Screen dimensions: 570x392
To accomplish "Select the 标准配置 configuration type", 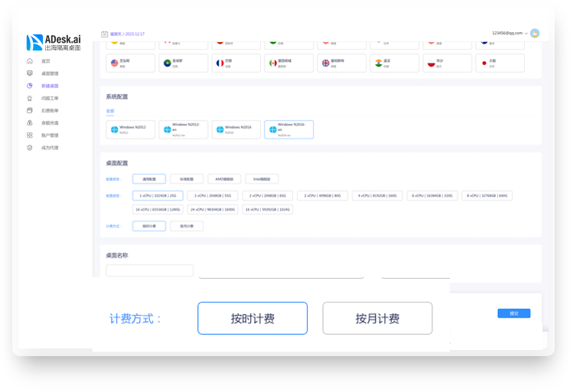I will (x=187, y=179).
